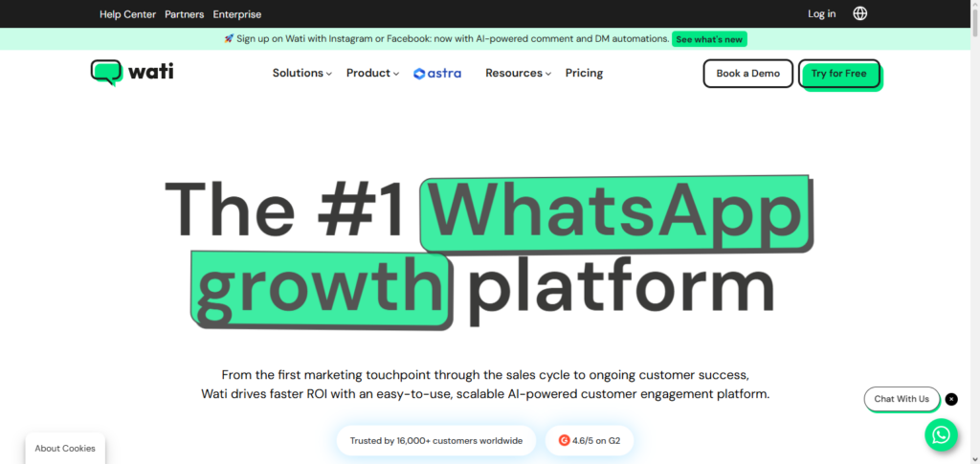Image resolution: width=980 pixels, height=464 pixels.
Task: Open the language globe icon
Action: pyautogui.click(x=860, y=13)
